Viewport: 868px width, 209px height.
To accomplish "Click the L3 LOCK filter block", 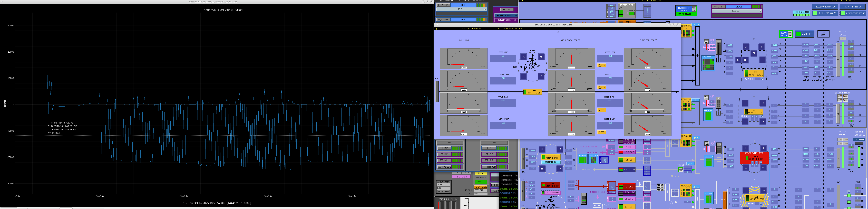I will pos(626,186).
